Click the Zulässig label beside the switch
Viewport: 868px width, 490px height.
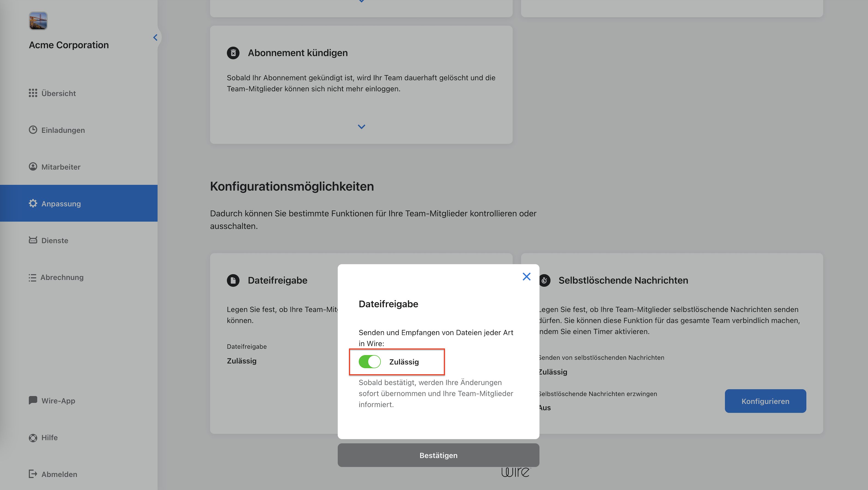click(x=404, y=362)
